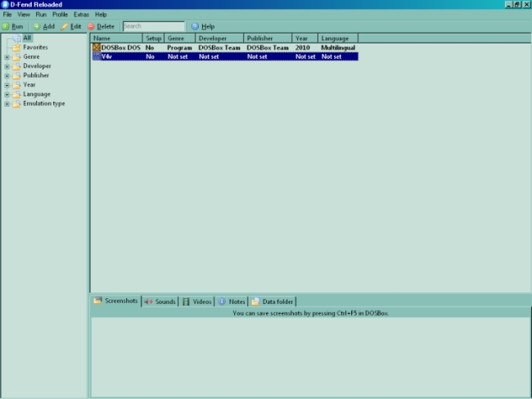Click the Favorites folder icon
The width and height of the screenshot is (532, 399).
tap(16, 48)
